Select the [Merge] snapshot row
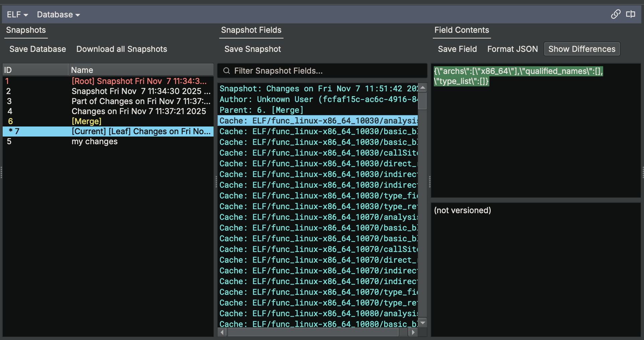The height and width of the screenshot is (340, 644). click(86, 121)
